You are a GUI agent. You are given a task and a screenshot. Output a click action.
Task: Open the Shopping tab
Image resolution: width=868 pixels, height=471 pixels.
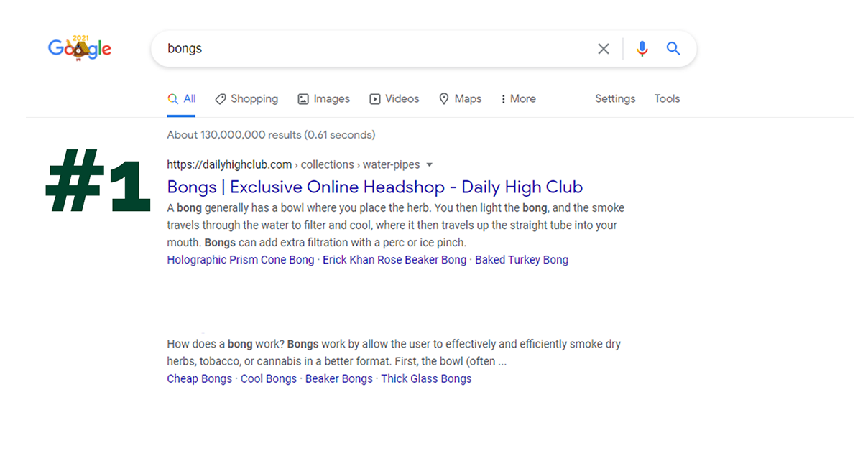click(246, 99)
